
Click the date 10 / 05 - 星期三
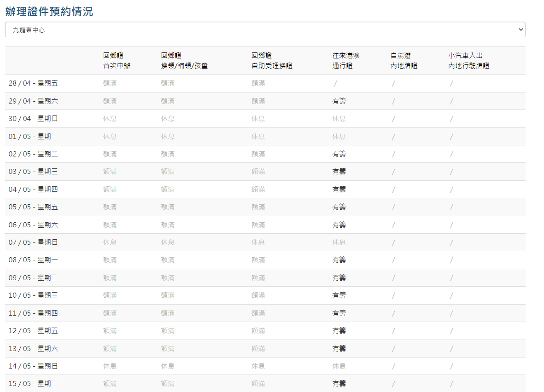tap(33, 295)
